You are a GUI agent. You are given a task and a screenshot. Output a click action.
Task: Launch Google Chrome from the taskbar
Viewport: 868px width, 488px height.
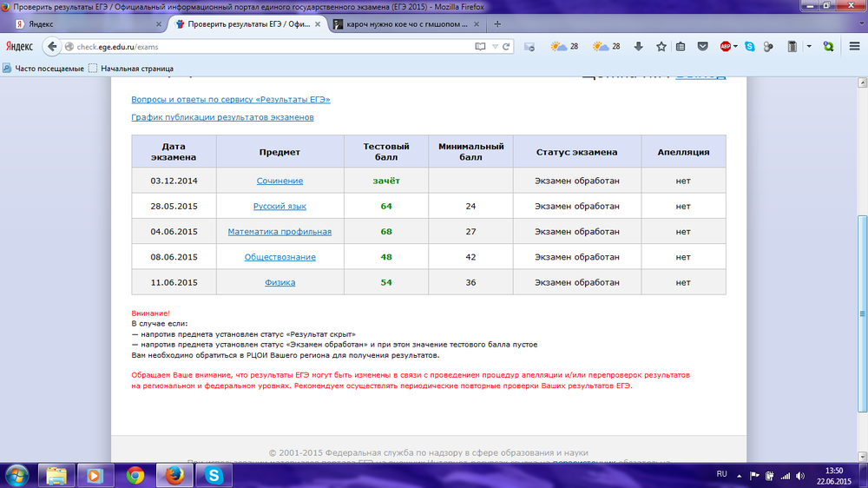pos(135,474)
